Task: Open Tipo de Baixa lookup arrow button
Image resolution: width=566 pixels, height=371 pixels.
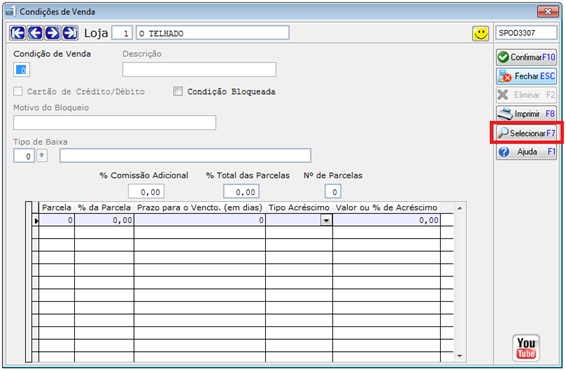Action: click(42, 156)
